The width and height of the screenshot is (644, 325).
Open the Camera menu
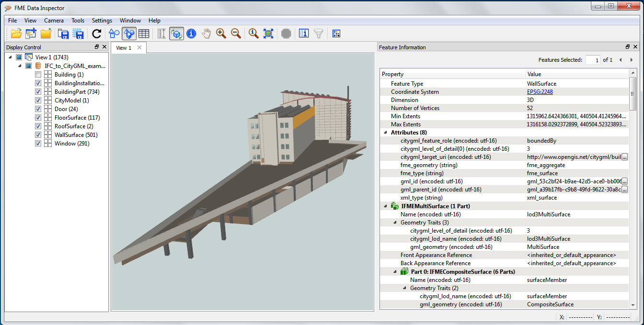(x=54, y=21)
